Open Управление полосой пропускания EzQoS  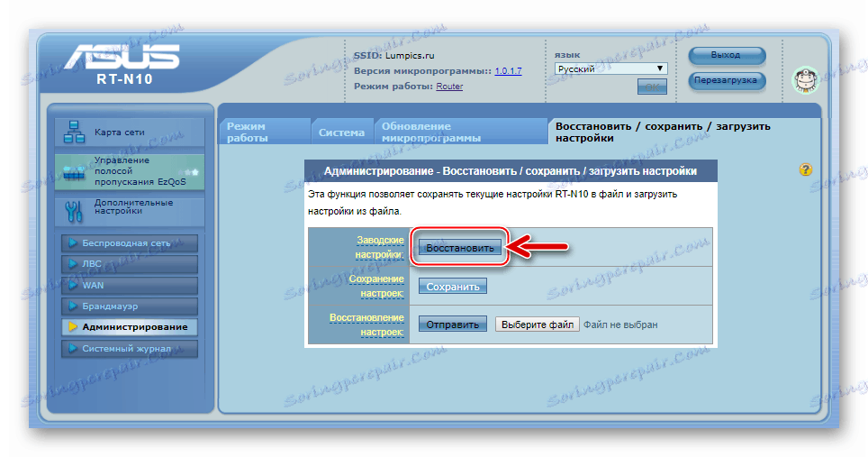pyautogui.click(x=130, y=171)
